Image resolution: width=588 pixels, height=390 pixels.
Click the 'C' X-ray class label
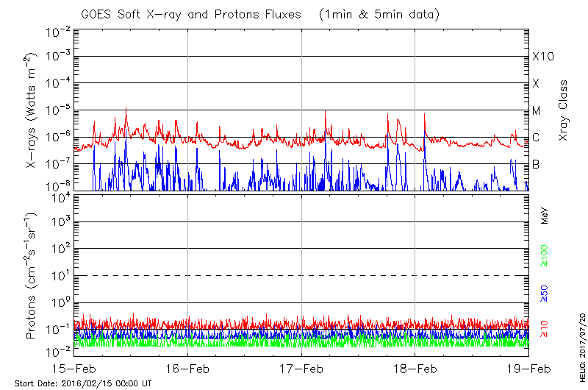click(x=536, y=138)
